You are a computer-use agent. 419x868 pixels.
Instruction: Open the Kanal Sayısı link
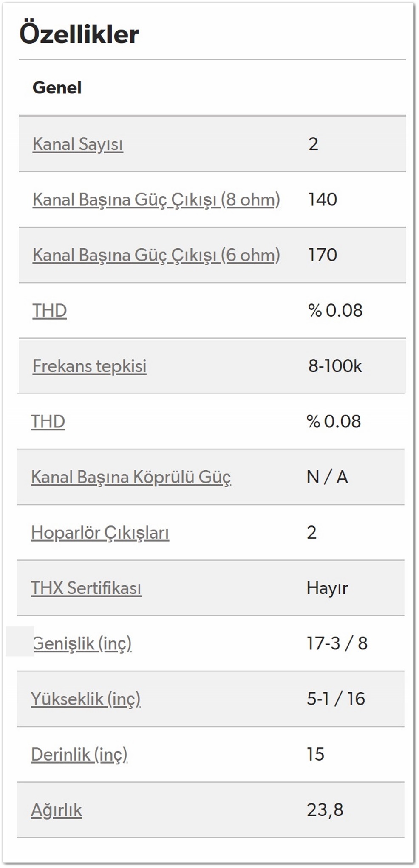(78, 144)
